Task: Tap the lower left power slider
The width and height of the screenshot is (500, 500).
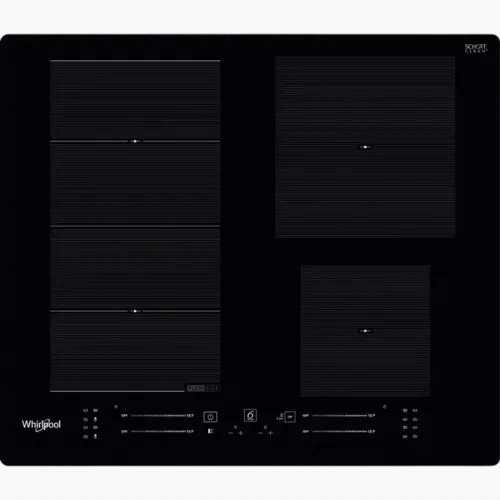Action: [x=158, y=431]
